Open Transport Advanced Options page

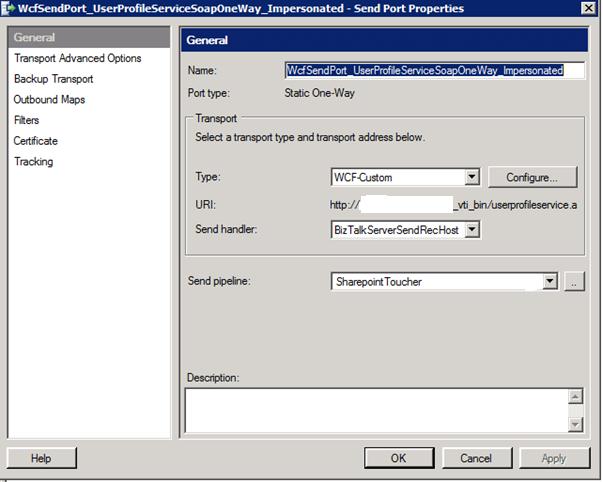(78, 58)
